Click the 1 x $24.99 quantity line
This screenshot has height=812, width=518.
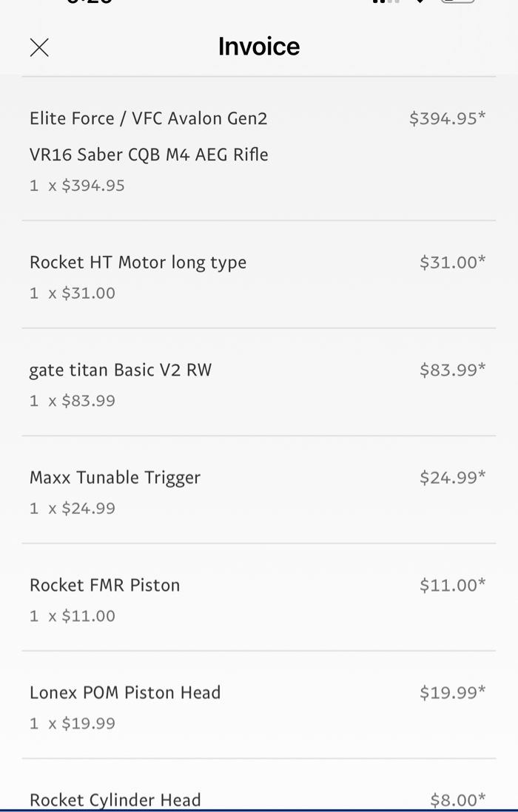click(x=73, y=509)
